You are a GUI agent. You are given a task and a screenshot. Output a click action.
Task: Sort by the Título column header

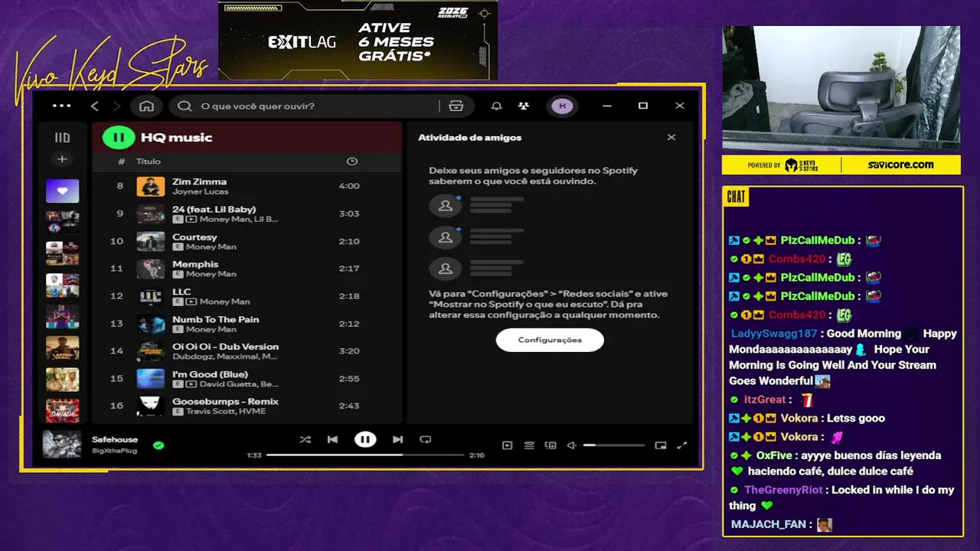[149, 161]
